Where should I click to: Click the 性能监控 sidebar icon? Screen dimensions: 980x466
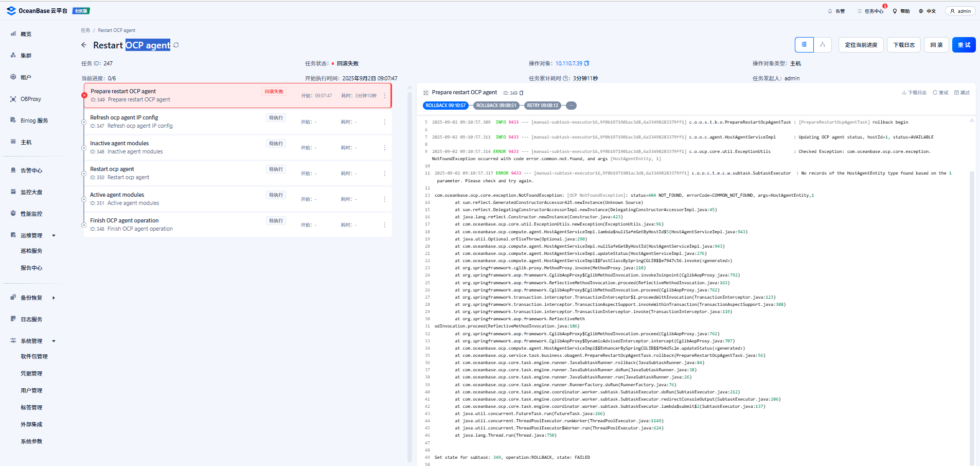pos(13,213)
